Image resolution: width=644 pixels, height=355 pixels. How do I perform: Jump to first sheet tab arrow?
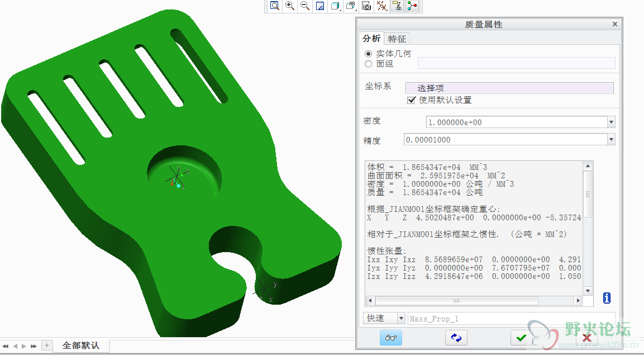6,346
